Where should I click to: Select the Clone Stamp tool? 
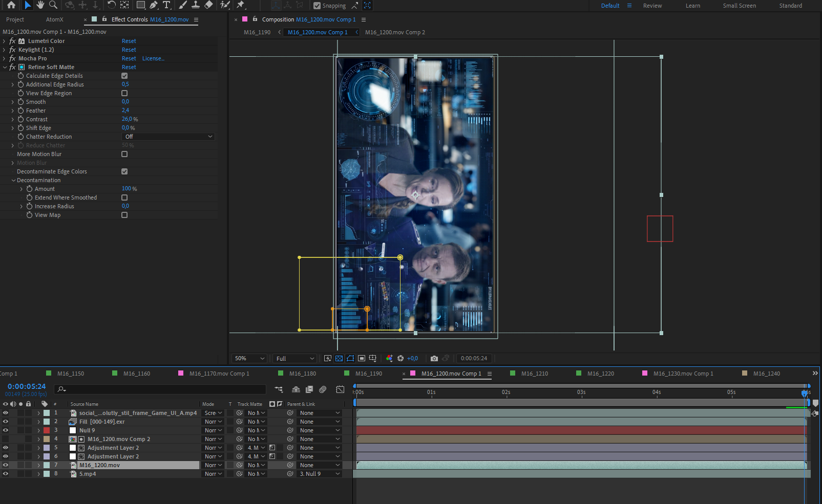point(196,5)
